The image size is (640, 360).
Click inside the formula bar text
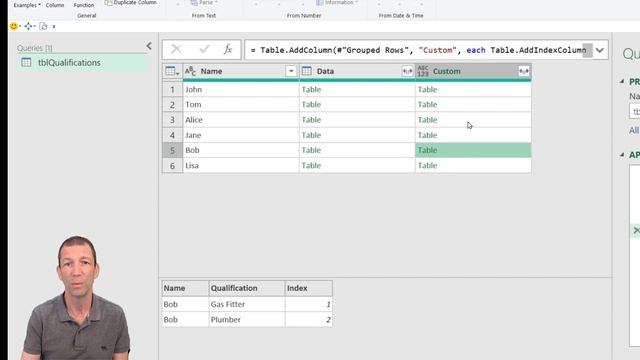point(418,50)
